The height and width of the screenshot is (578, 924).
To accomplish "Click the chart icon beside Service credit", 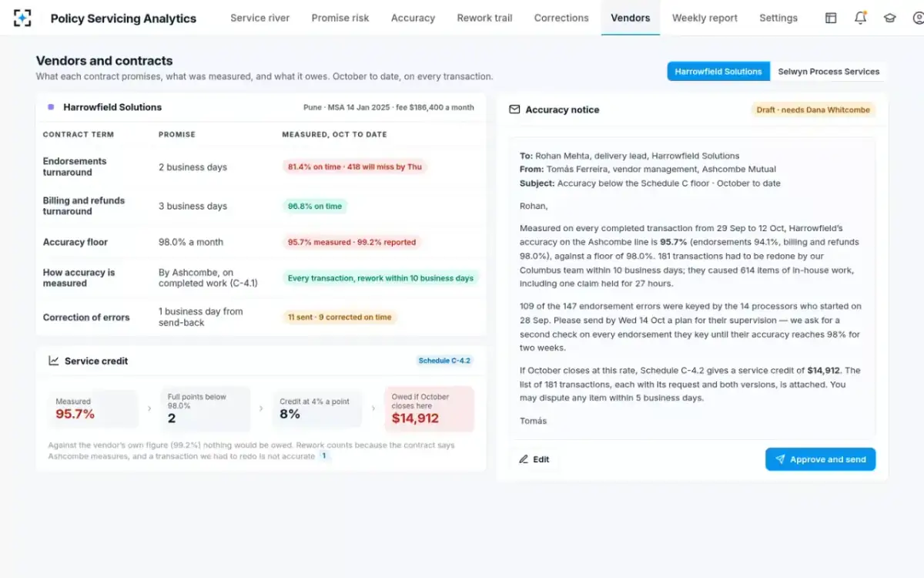I will 54,361.
